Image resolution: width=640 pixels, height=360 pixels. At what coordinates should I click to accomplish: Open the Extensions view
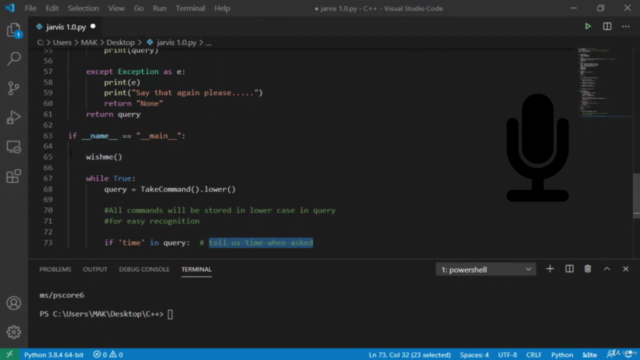pyautogui.click(x=13, y=176)
